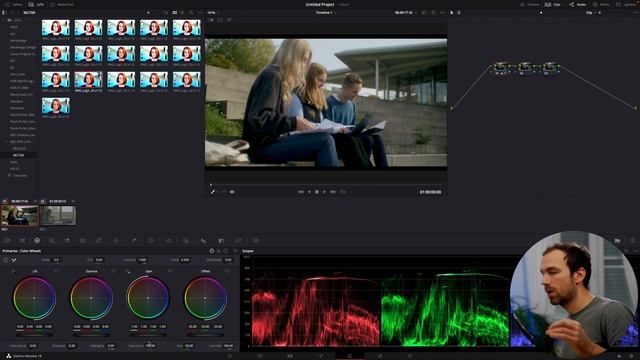
Task: Adjust the Lift master wheel slider
Action: point(34,335)
